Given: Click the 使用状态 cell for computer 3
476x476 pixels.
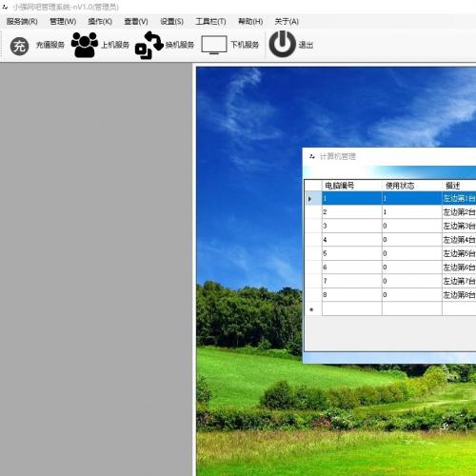Looking at the screenshot, I should [x=412, y=226].
